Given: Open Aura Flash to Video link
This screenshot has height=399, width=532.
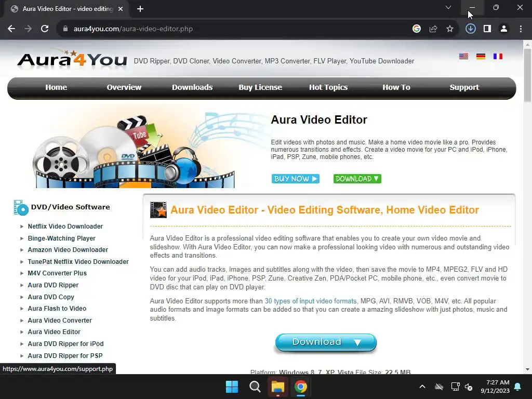Looking at the screenshot, I should [57, 309].
